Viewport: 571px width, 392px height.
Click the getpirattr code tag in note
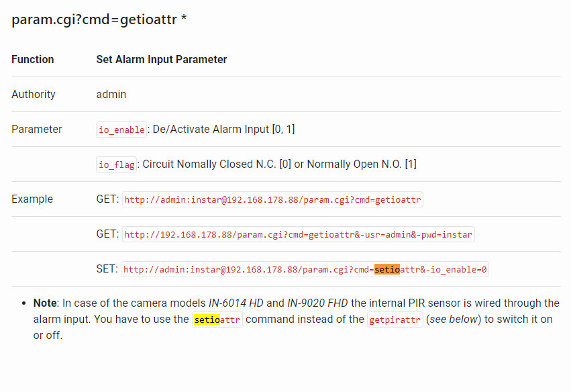(395, 320)
